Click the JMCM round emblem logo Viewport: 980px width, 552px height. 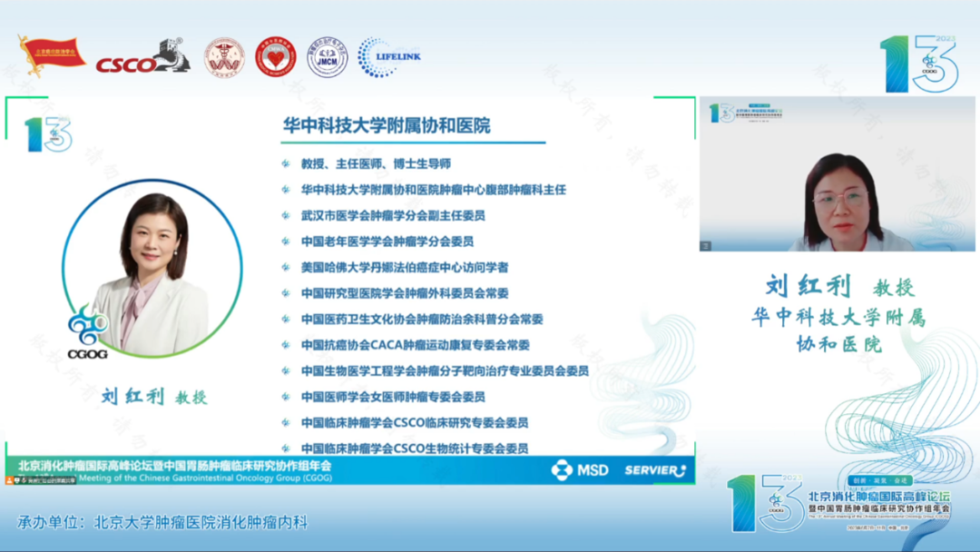click(328, 57)
